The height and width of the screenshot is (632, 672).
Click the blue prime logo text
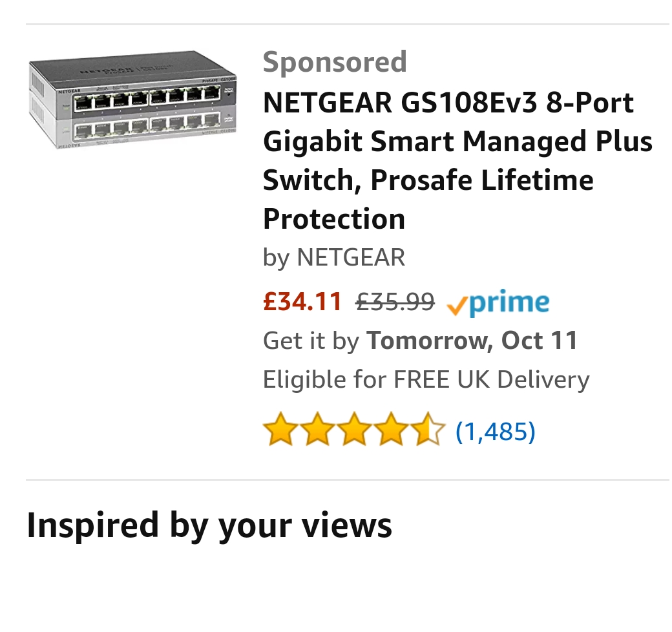coord(509,303)
